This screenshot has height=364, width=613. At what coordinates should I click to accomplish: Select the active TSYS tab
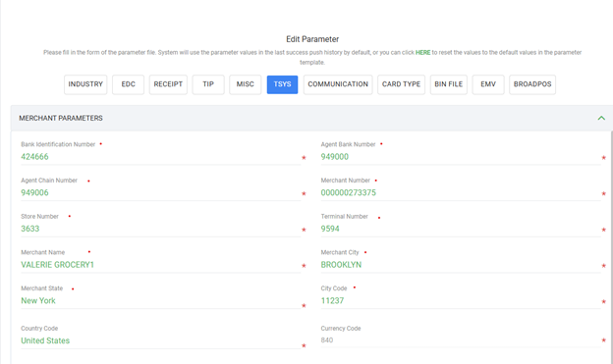[x=282, y=84]
